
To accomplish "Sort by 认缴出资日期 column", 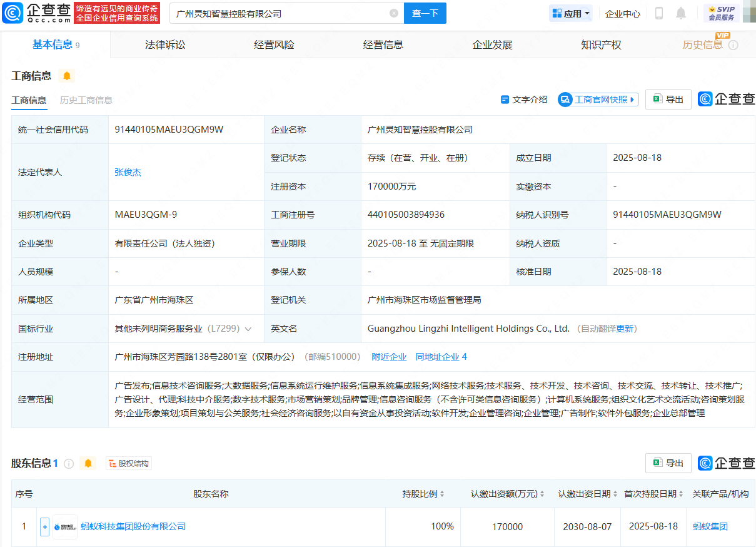I will click(588, 494).
